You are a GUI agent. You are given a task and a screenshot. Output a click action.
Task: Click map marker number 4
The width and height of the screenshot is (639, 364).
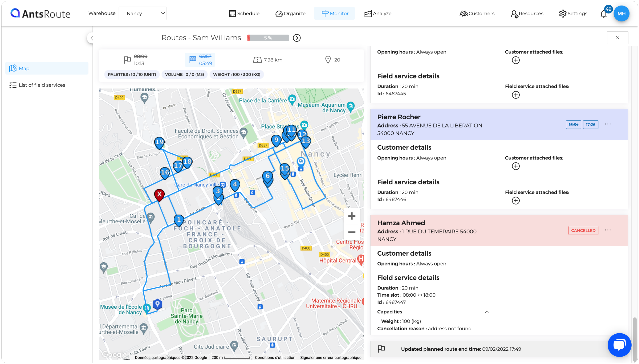pyautogui.click(x=235, y=185)
